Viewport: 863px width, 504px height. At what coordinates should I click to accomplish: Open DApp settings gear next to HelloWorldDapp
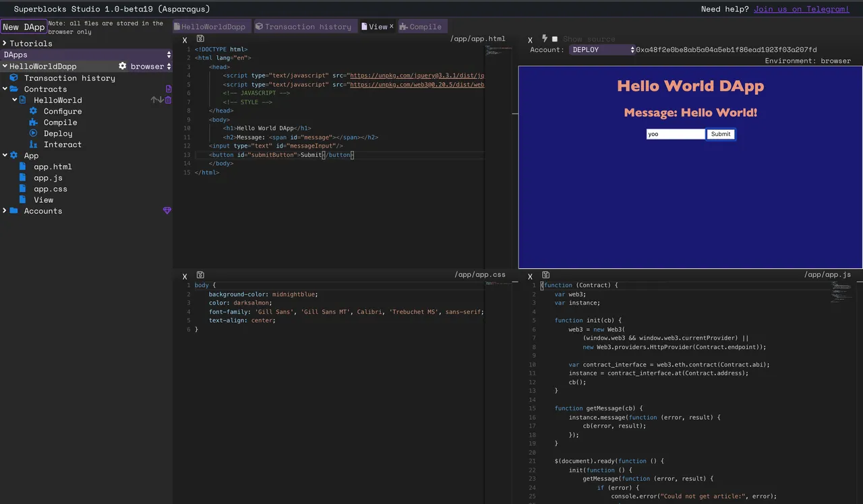(x=123, y=66)
